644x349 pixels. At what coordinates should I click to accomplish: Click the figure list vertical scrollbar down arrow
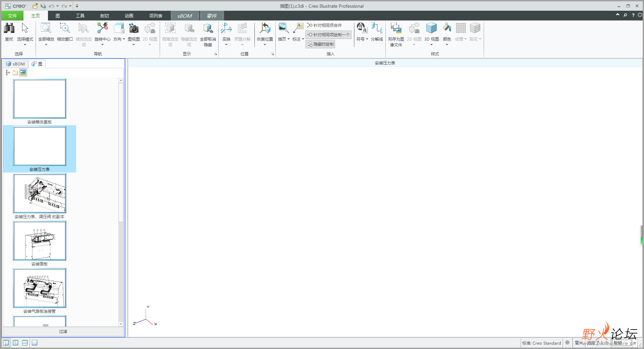pos(121,324)
